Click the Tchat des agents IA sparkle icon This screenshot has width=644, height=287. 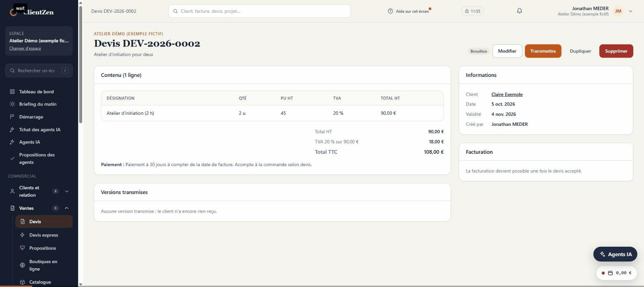12,130
